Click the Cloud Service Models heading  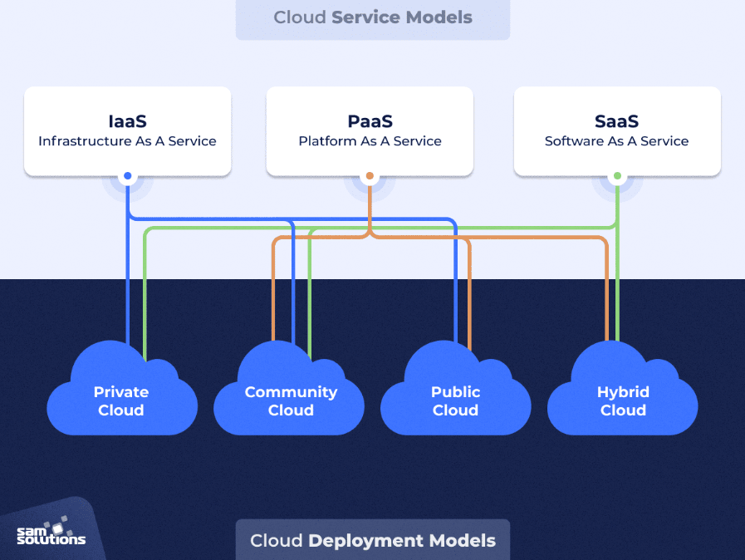coord(373,17)
